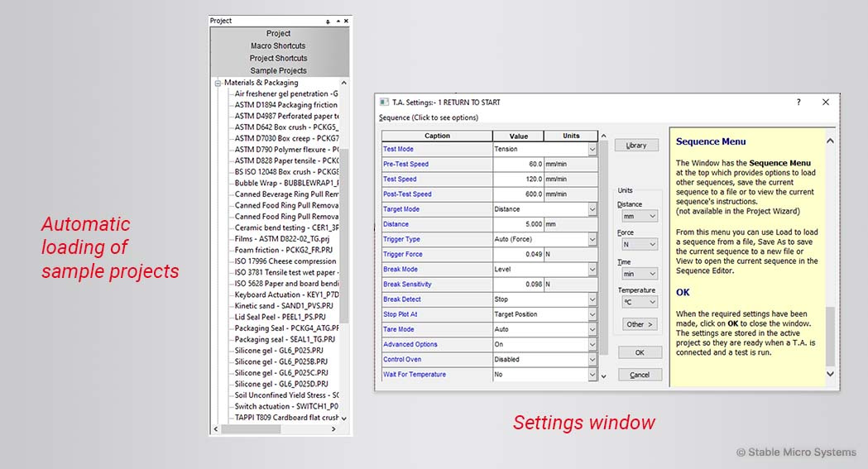
Task: Pin the Project panel with pushpin icon
Action: click(328, 21)
